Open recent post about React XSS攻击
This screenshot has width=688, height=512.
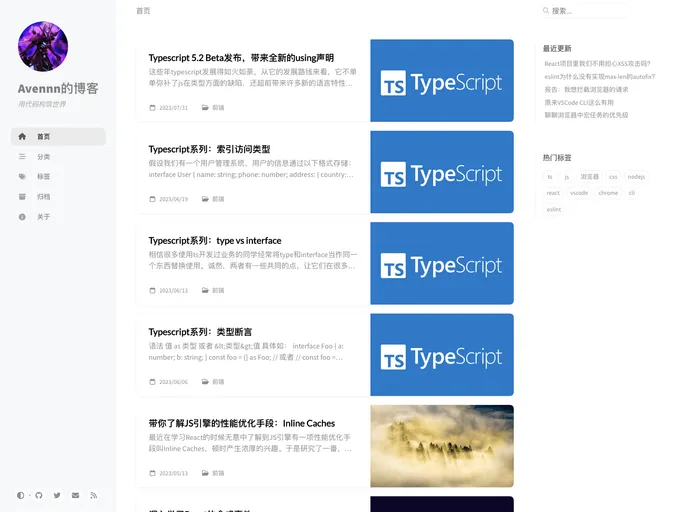pyautogui.click(x=597, y=63)
